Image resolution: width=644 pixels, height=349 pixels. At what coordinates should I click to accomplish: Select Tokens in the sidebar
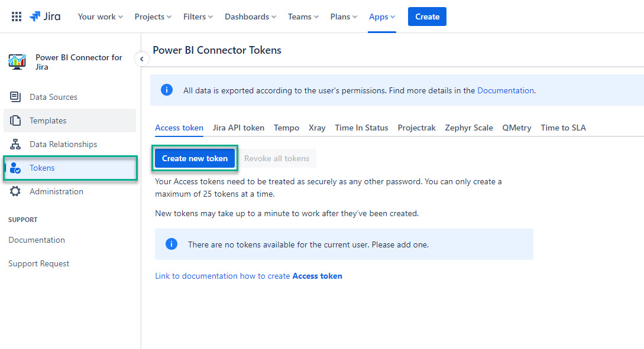[x=41, y=168]
